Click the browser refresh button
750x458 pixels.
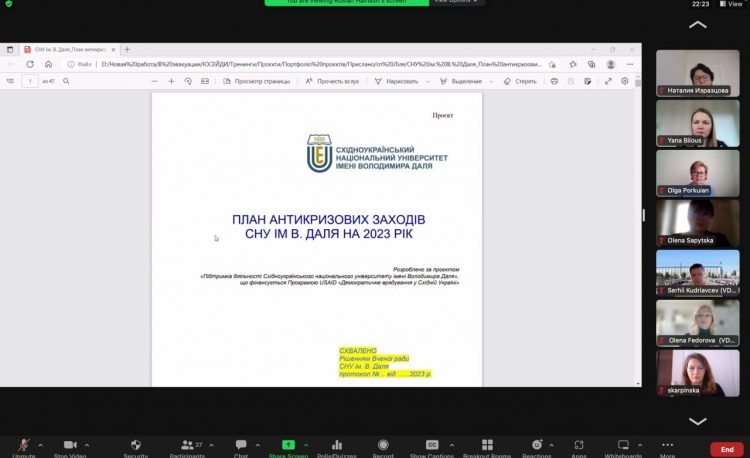tap(30, 64)
